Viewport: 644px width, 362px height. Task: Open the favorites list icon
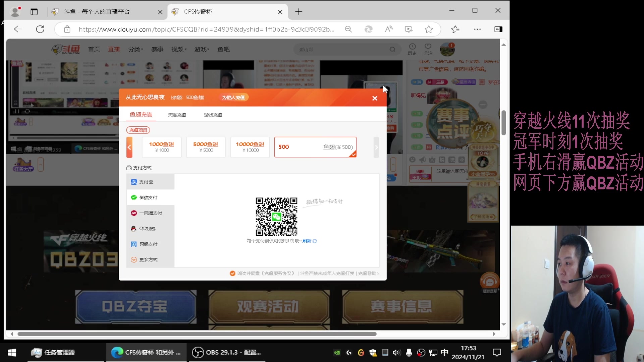(455, 29)
